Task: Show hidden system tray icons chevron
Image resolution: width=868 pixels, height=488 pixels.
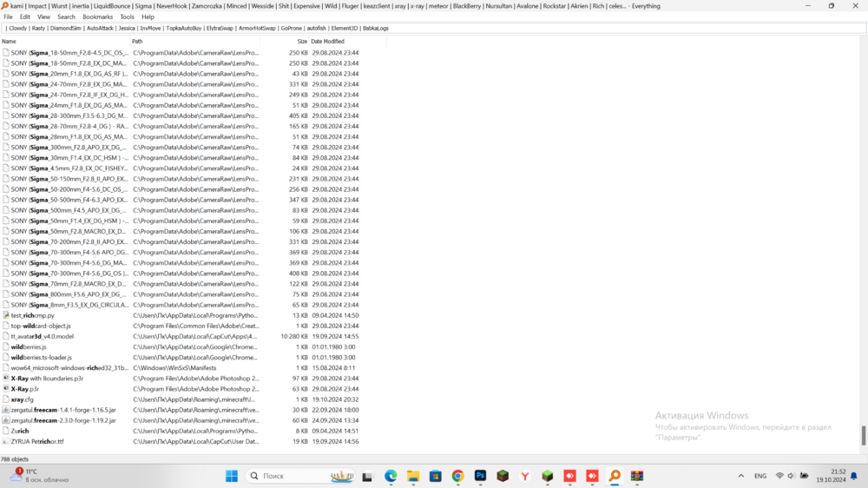Action: tap(740, 476)
